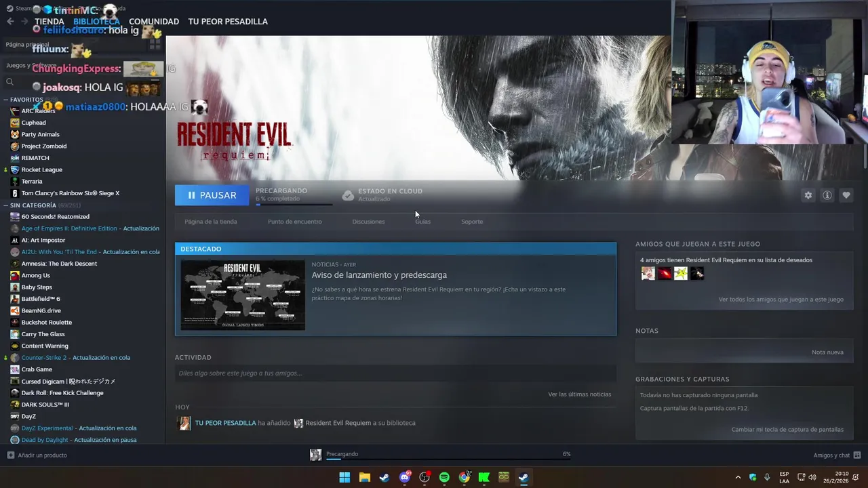
Task: Click the library search magnifier icon
Action: (9, 82)
